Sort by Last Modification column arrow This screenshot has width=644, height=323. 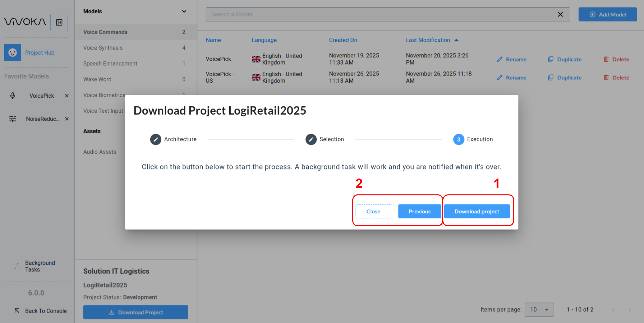456,40
